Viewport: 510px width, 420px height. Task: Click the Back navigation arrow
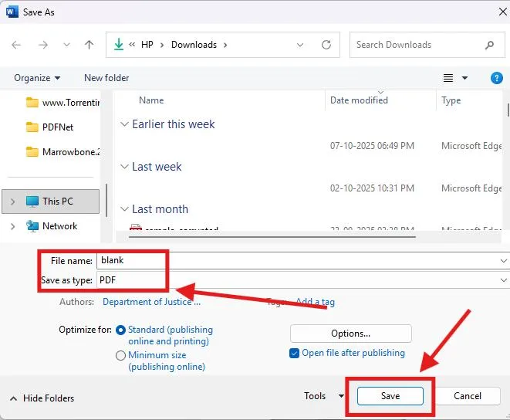pyautogui.click(x=17, y=45)
